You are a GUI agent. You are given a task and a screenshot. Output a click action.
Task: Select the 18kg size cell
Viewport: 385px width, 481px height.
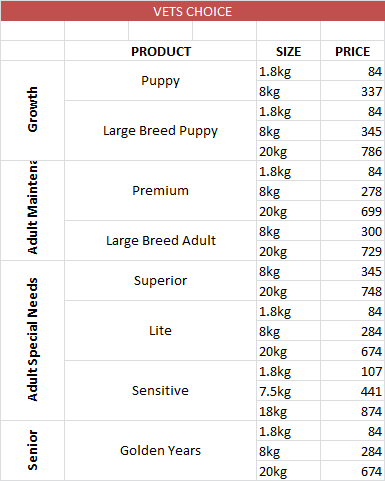[288, 411]
